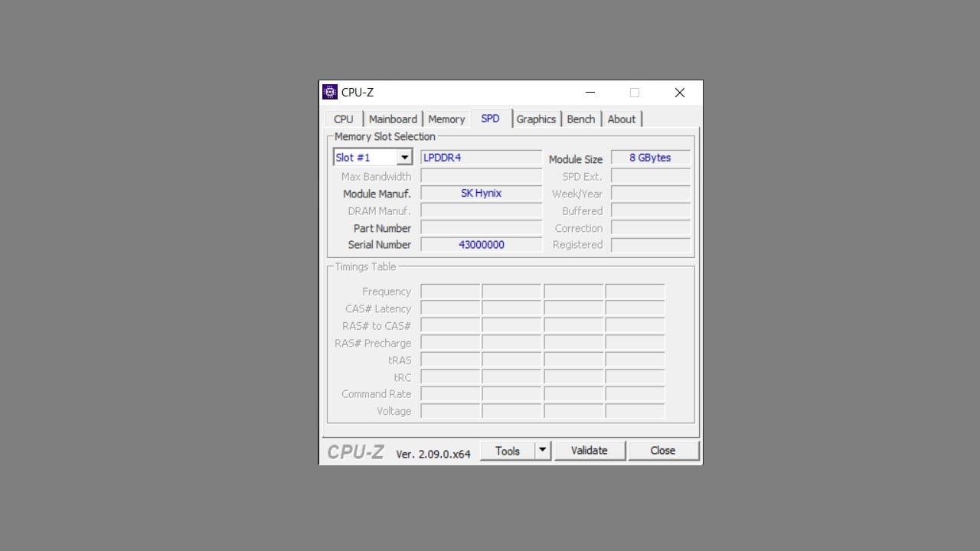The width and height of the screenshot is (980, 551).
Task: Click the LPDDR4 memory type field
Action: [x=481, y=158]
